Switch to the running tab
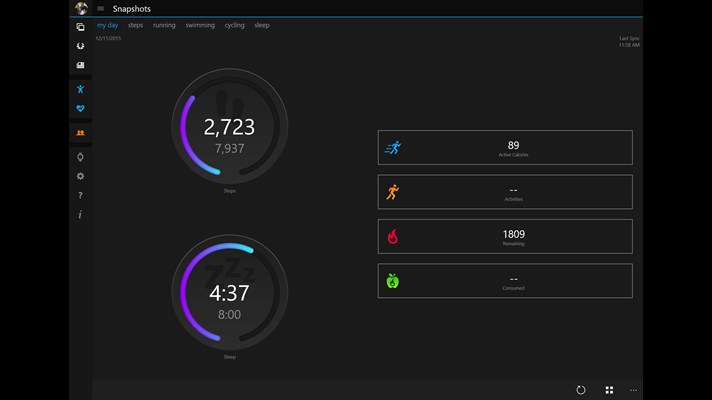This screenshot has height=400, width=712. pos(164,25)
